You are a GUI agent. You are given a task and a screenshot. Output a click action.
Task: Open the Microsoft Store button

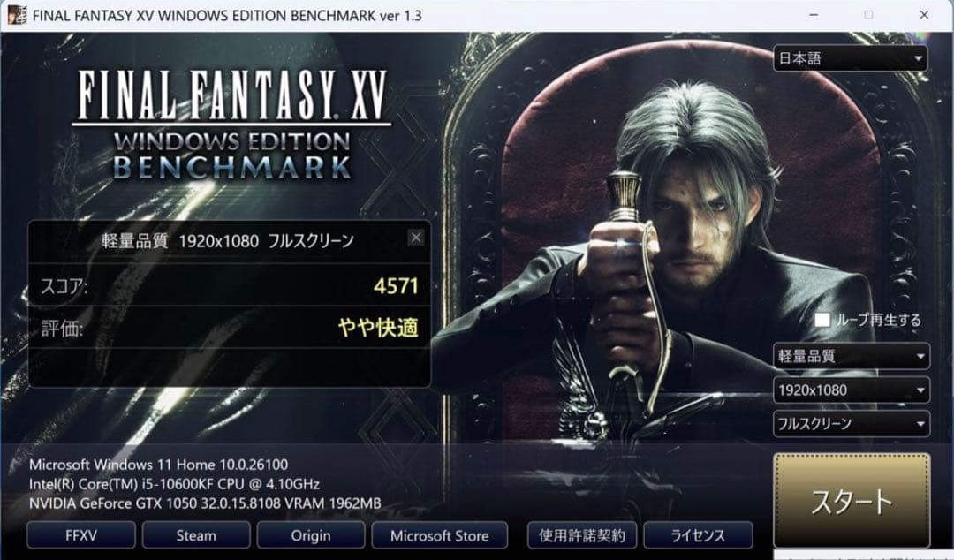[439, 535]
